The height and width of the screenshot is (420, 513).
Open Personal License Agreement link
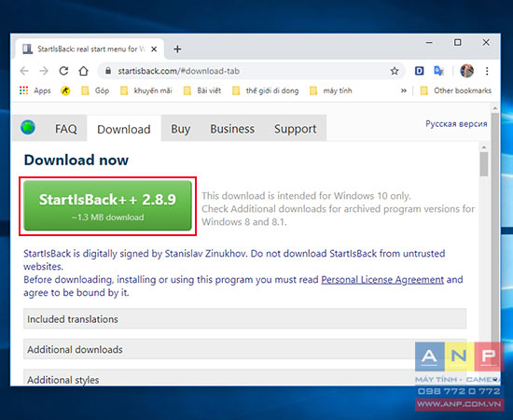click(x=382, y=280)
